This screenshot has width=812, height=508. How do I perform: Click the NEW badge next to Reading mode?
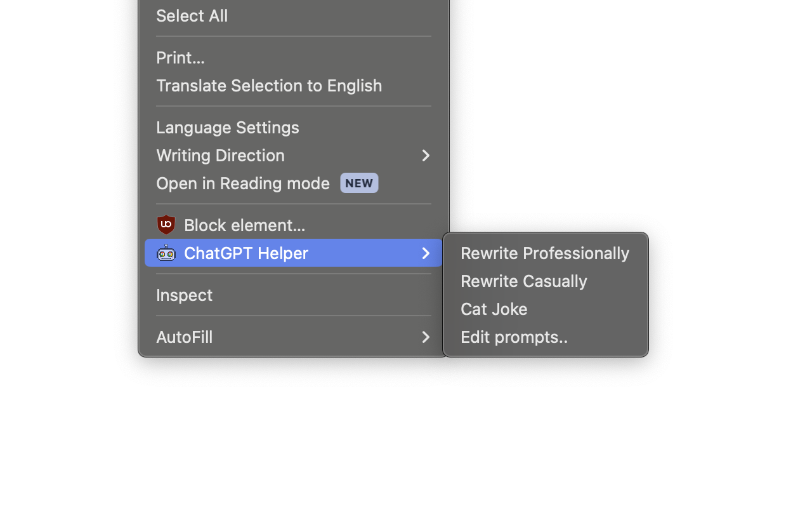(x=359, y=183)
